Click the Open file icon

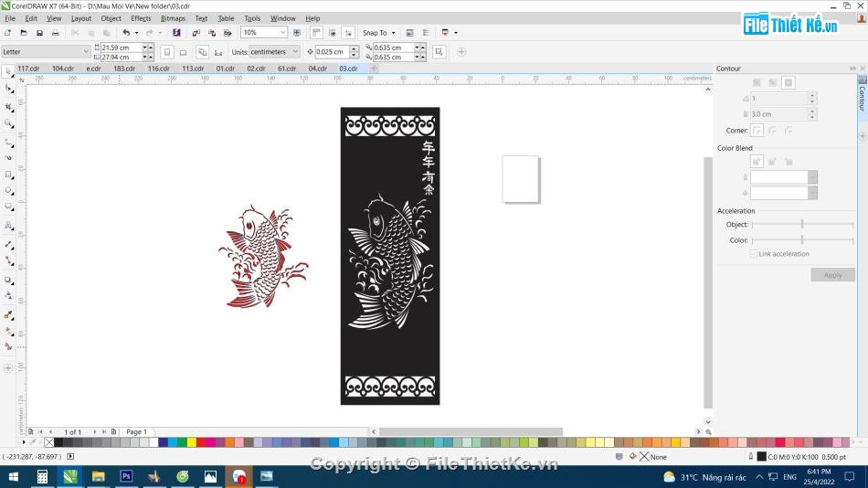pos(23,33)
